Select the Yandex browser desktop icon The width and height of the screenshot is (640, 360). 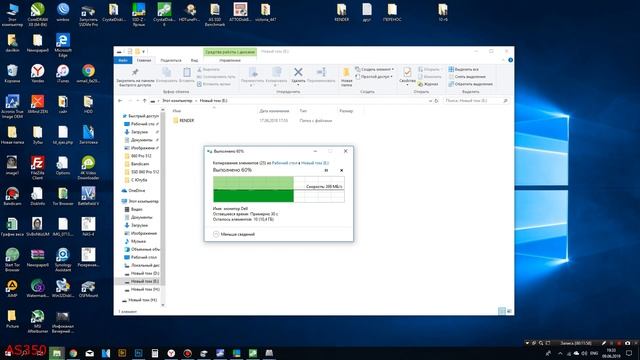click(x=38, y=73)
